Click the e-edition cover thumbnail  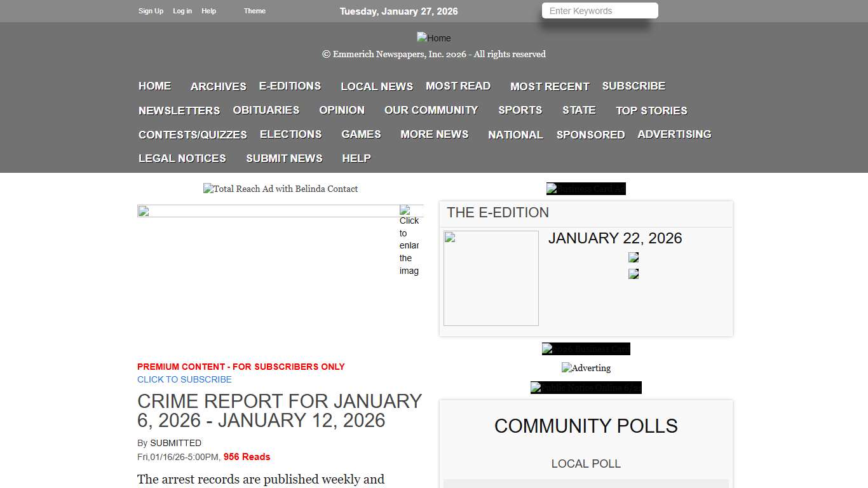pos(491,278)
